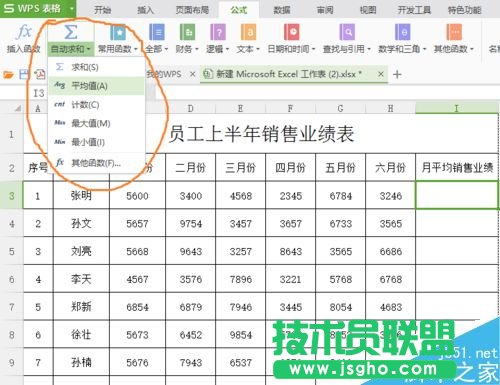
Task: Switch to the 数据 ribbon tab
Action: click(x=282, y=10)
